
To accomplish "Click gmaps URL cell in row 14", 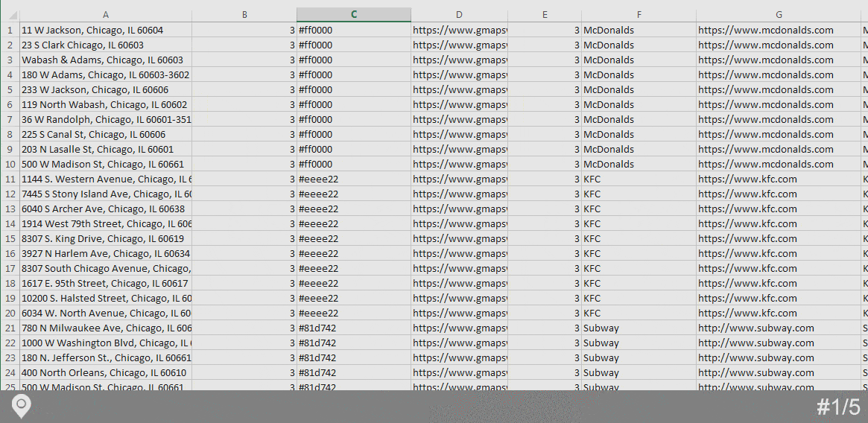I will pyautogui.click(x=460, y=223).
